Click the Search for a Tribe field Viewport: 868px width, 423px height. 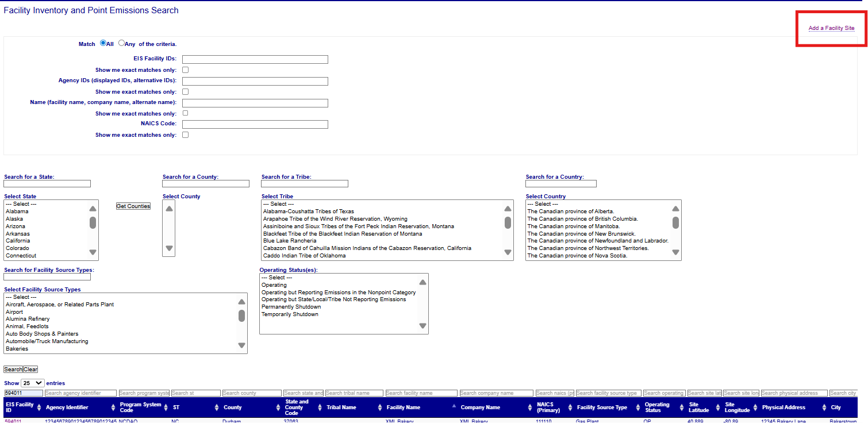pyautogui.click(x=305, y=184)
